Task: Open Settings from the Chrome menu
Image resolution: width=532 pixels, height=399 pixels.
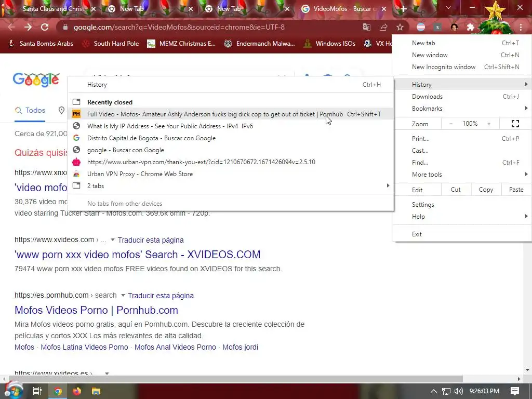Action: click(462, 205)
